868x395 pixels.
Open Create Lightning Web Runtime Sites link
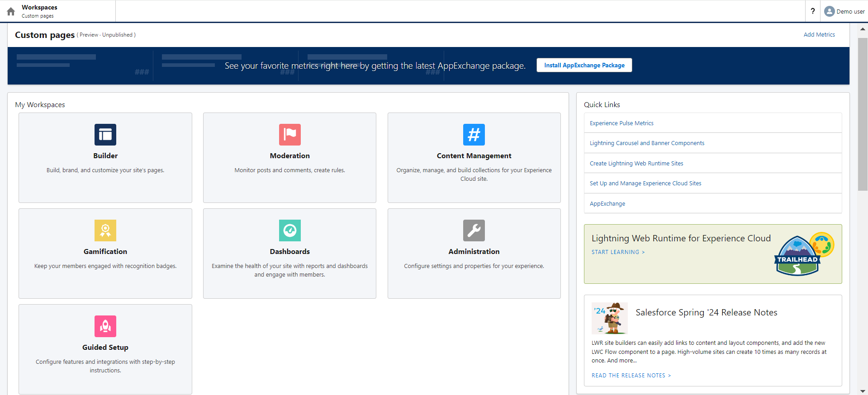click(x=636, y=164)
